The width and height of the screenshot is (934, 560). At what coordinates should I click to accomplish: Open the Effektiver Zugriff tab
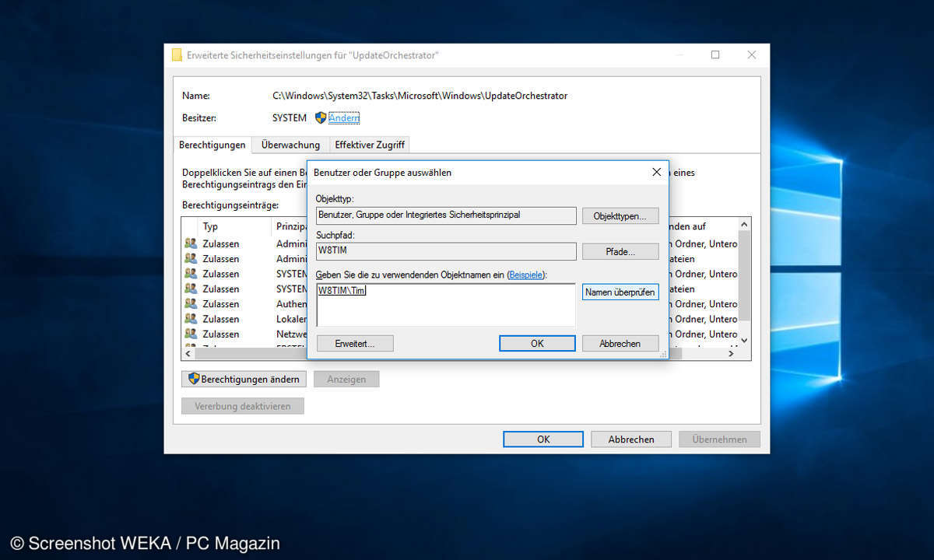coord(370,145)
